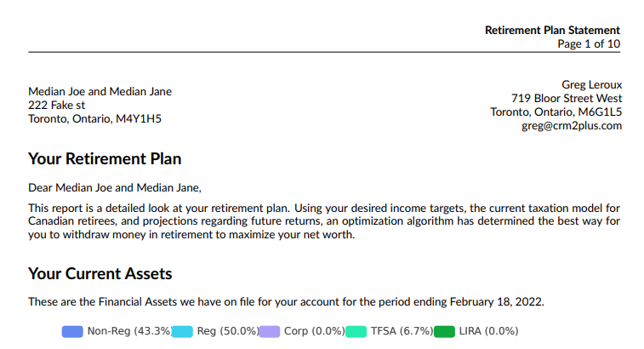
Task: Click the Toronto, Ontario, M4Y1H5 client address line
Action: 95,118
